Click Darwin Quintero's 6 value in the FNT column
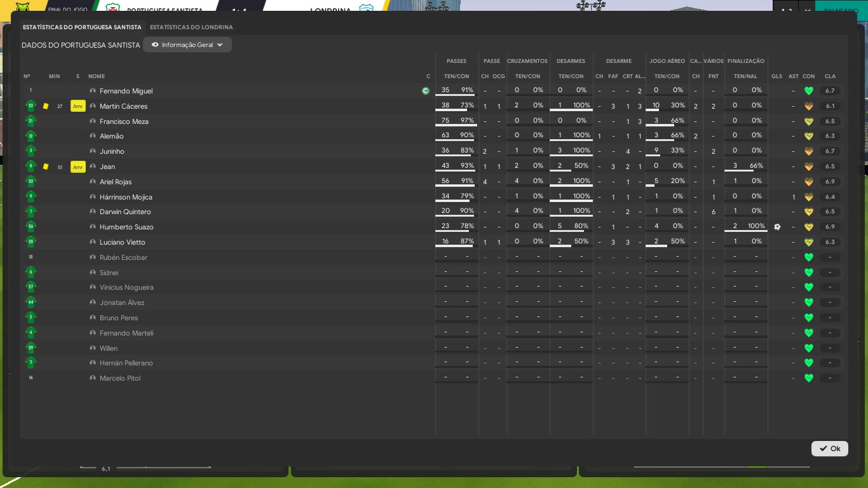The height and width of the screenshot is (488, 868). click(714, 212)
